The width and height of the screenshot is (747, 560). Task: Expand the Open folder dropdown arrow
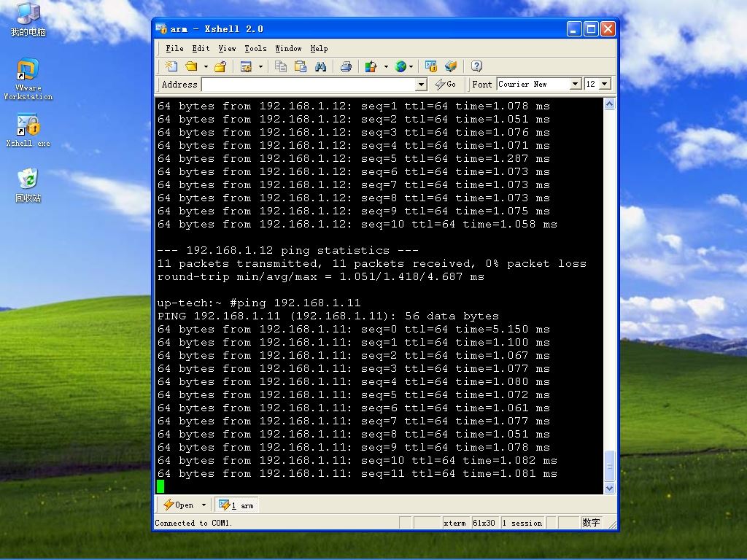coord(206,66)
